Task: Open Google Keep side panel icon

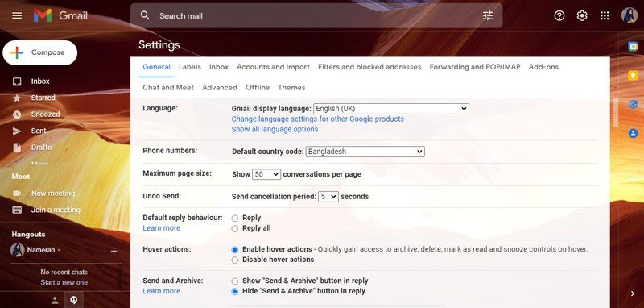Action: (x=633, y=76)
